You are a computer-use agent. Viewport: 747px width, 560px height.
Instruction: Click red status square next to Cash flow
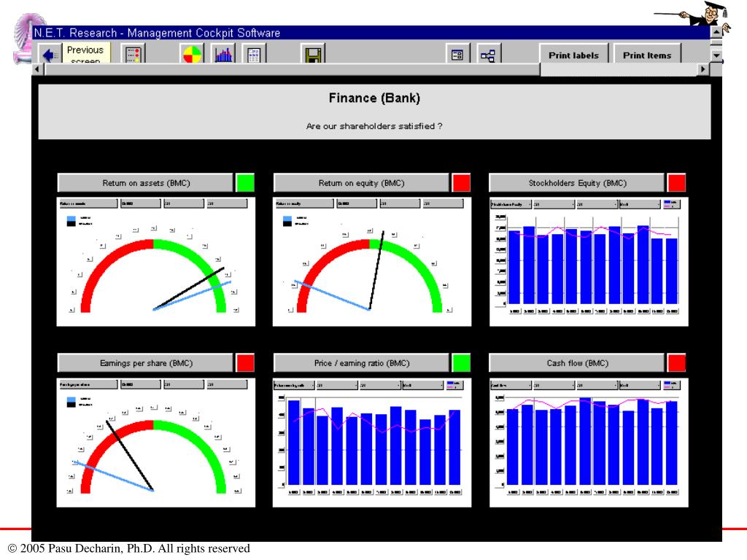click(676, 363)
